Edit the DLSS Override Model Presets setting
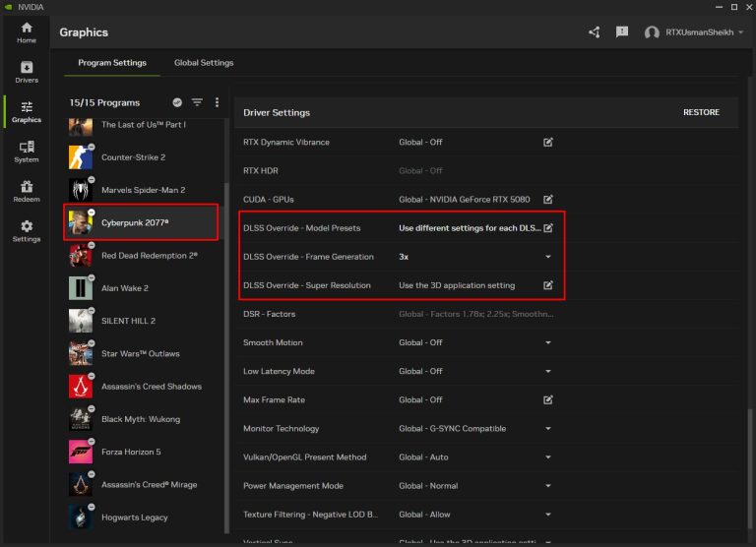Screen dimensions: 756x547 [x=548, y=228]
